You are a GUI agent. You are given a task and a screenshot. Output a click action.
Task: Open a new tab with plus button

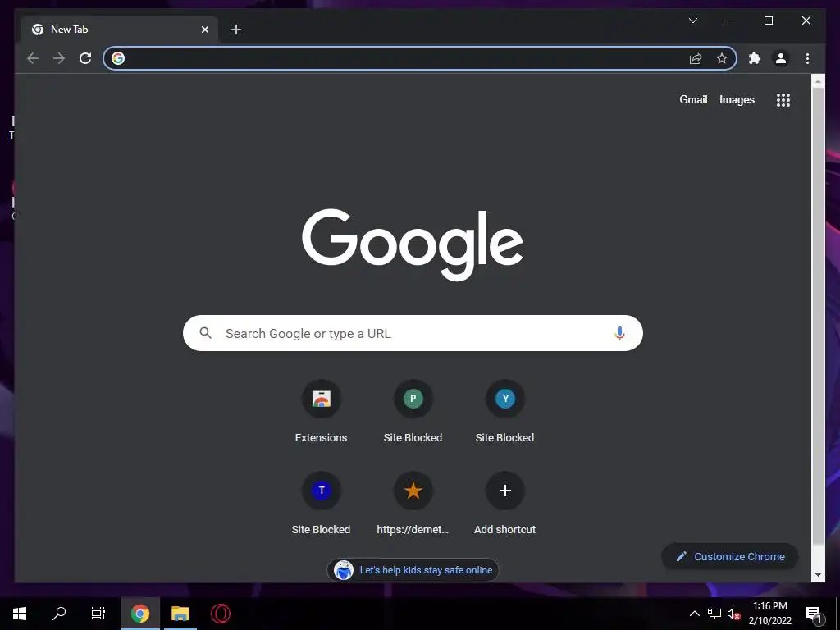pyautogui.click(x=235, y=30)
